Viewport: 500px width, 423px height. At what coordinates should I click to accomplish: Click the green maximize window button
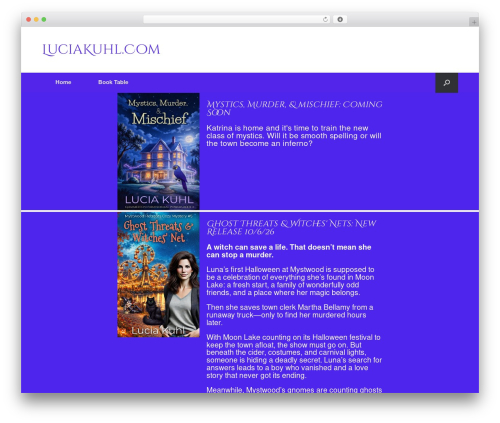coord(44,20)
